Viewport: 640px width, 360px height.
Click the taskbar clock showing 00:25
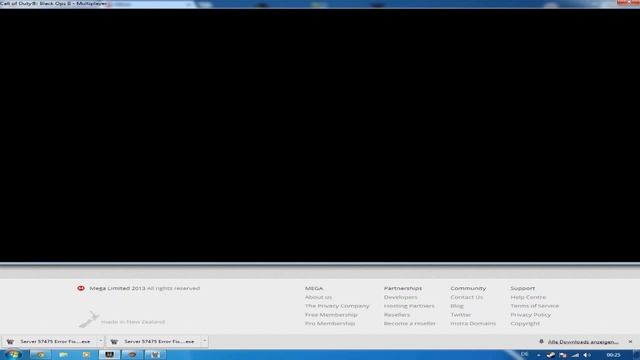coord(613,355)
